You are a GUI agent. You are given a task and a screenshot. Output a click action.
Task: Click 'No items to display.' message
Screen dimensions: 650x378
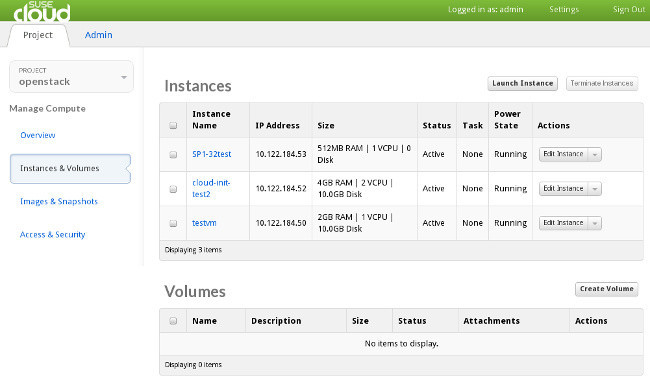click(401, 344)
